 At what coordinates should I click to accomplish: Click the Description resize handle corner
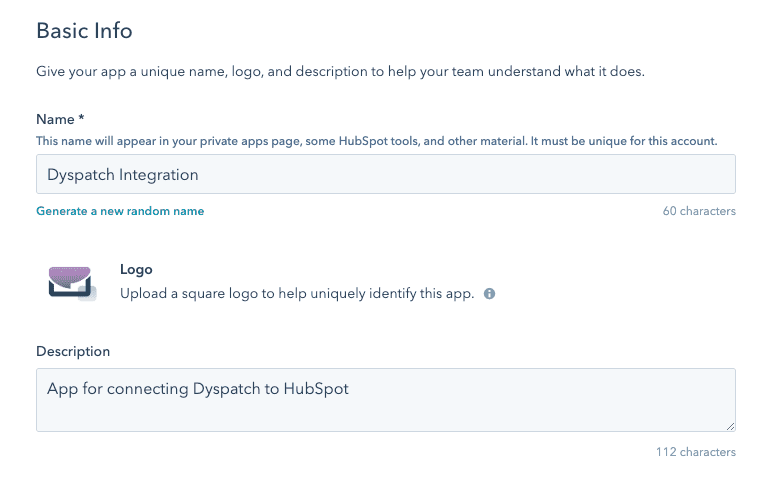click(x=730, y=426)
